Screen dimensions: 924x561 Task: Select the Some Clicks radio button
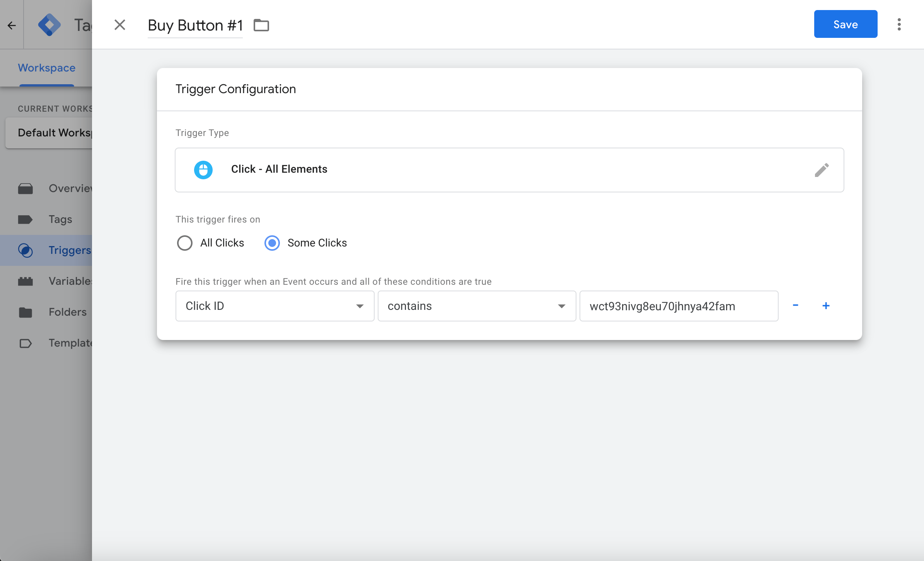(272, 243)
